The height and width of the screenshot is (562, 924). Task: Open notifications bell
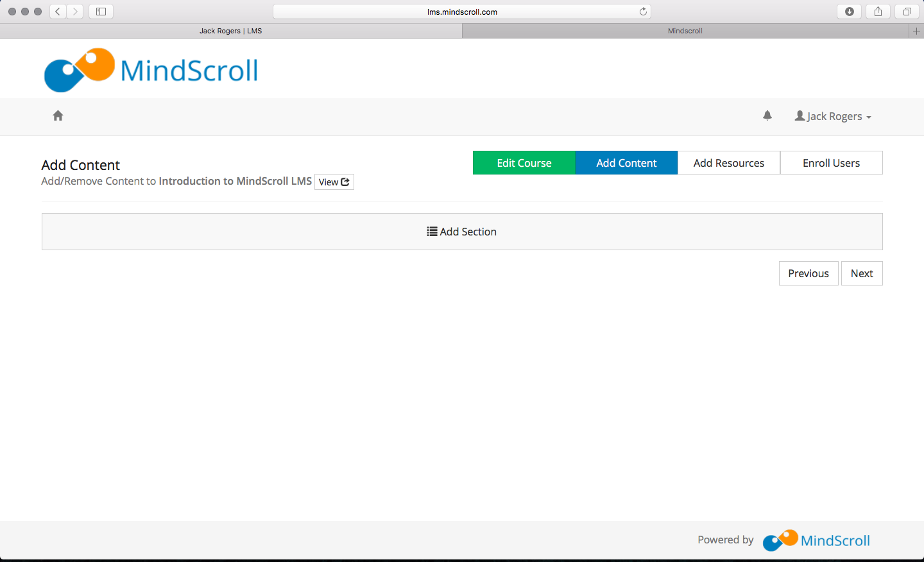coord(767,115)
